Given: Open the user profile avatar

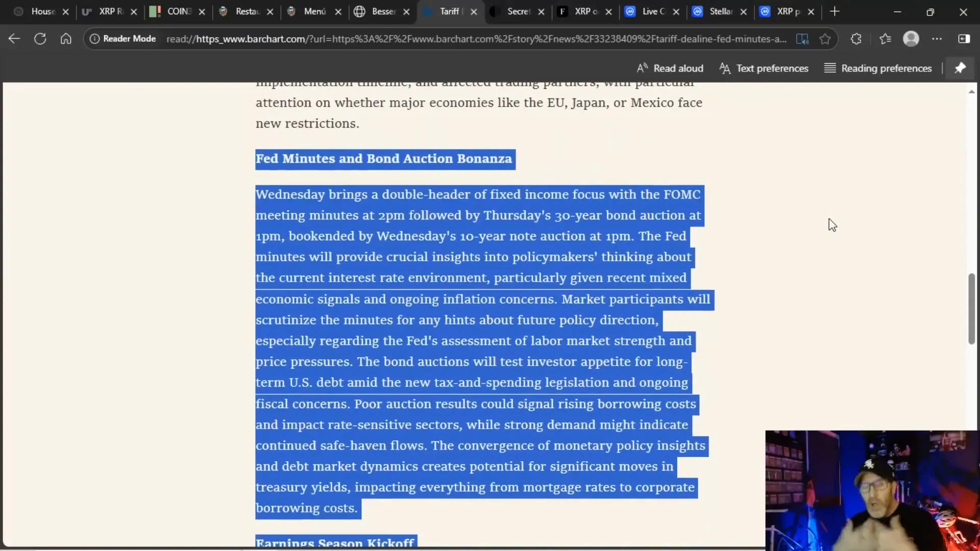Looking at the screenshot, I should pos(911,39).
